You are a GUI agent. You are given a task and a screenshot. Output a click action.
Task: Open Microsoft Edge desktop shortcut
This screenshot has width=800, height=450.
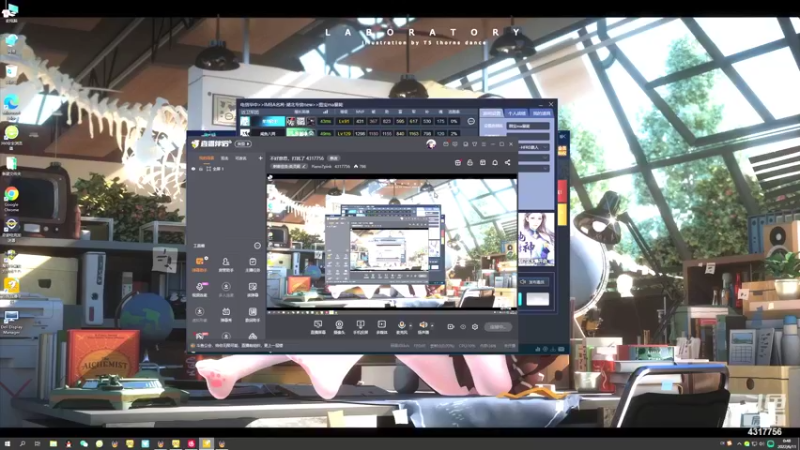click(x=11, y=108)
